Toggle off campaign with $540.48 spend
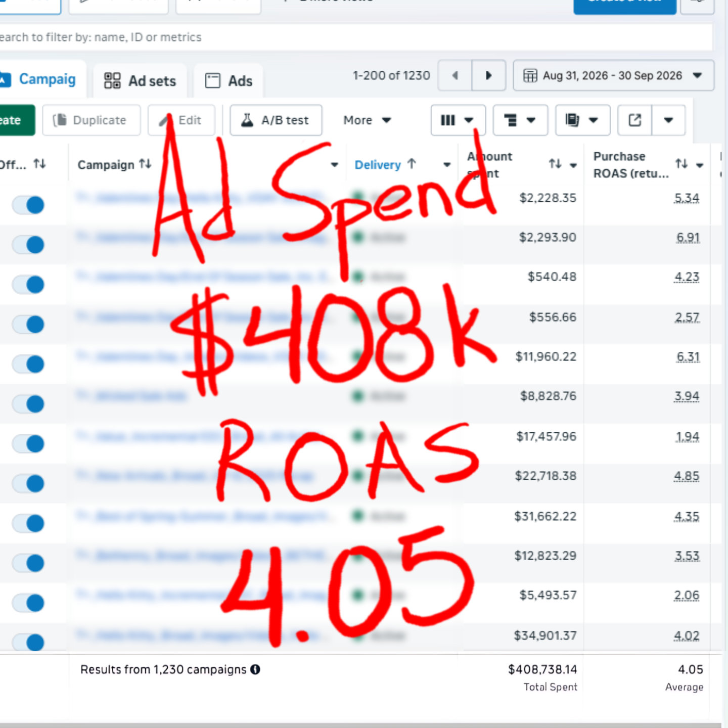Viewport: 728px width, 728px height. pos(28,285)
